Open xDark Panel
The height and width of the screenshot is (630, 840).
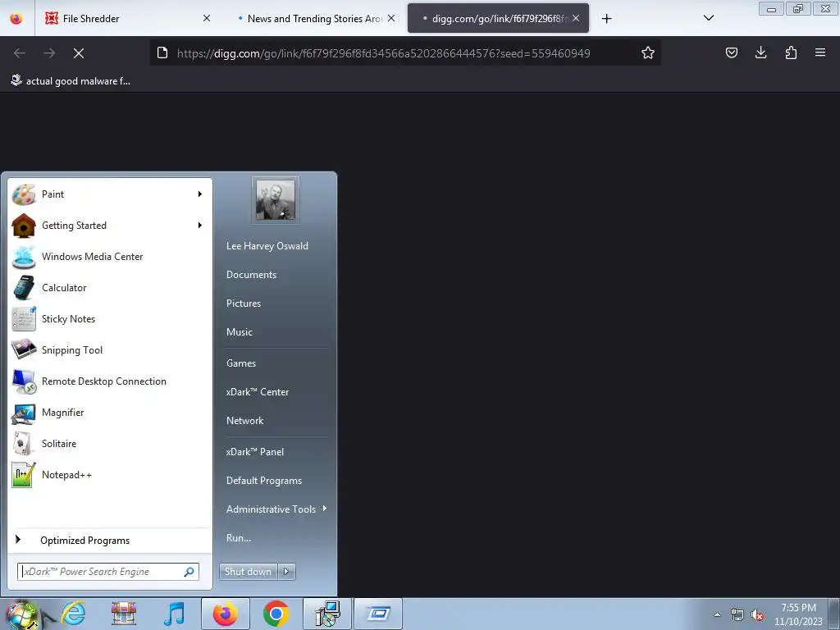255,452
